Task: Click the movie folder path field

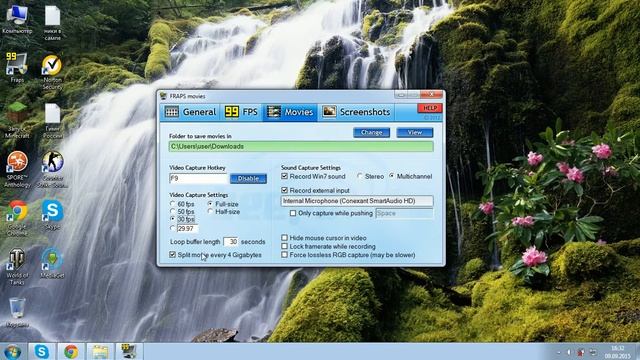Action: coord(301,147)
